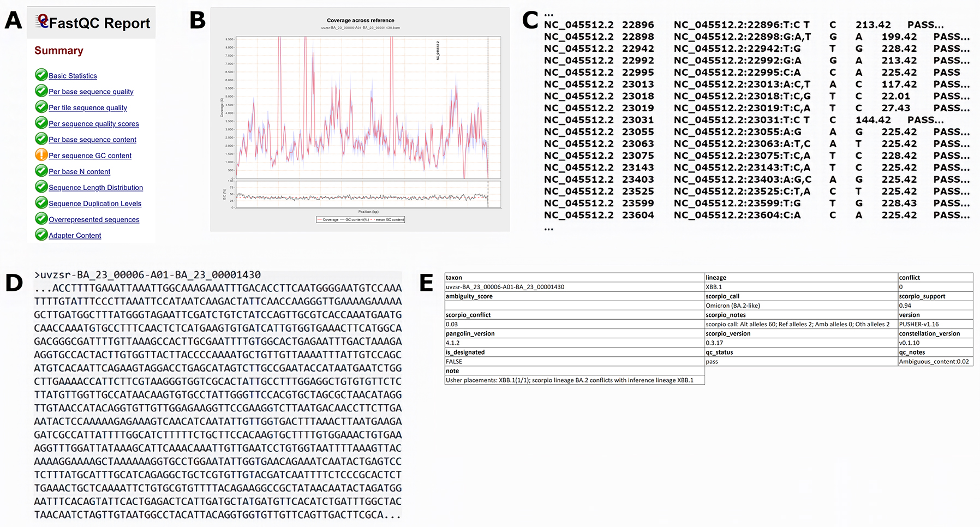This screenshot has height=527, width=980.
Task: Click the green check beside Per base sequence quality
Action: [41, 92]
